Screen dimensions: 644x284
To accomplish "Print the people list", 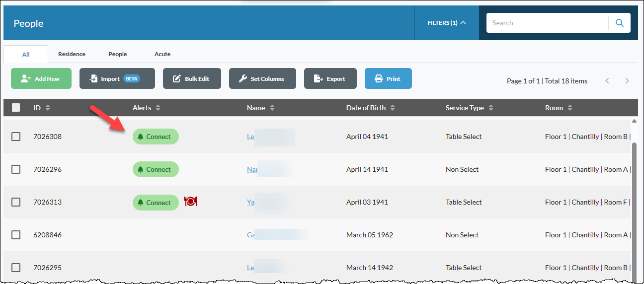I will click(x=388, y=78).
